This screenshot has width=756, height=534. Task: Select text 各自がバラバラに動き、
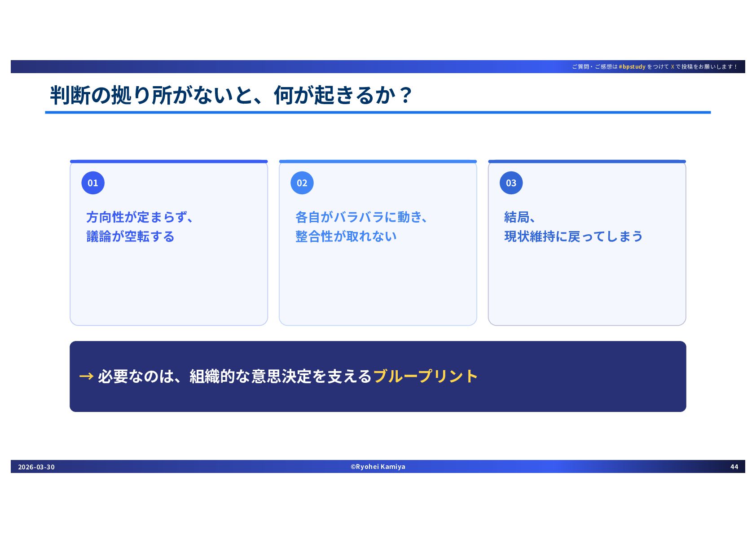pyautogui.click(x=362, y=217)
